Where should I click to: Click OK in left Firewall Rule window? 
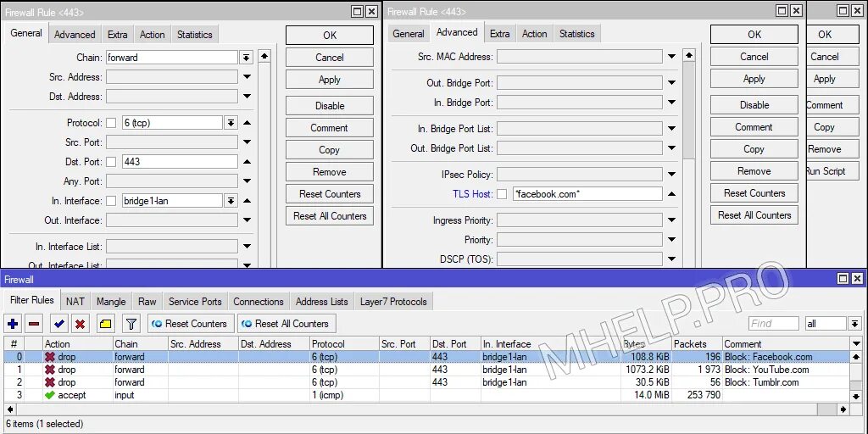coord(330,36)
